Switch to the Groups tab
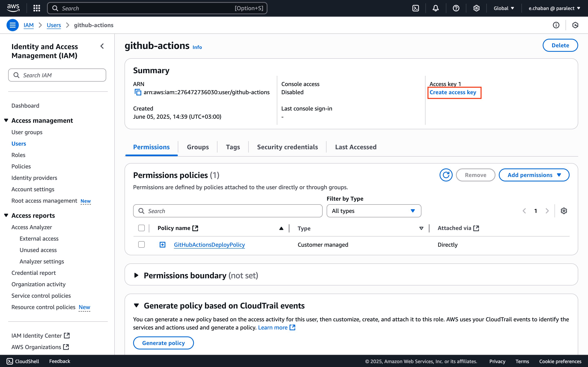 click(198, 147)
